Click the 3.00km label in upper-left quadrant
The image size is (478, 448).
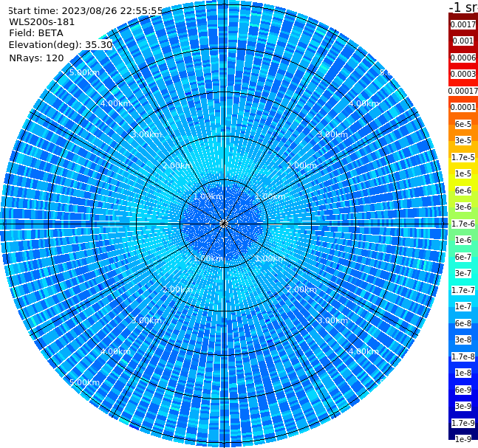(146, 134)
